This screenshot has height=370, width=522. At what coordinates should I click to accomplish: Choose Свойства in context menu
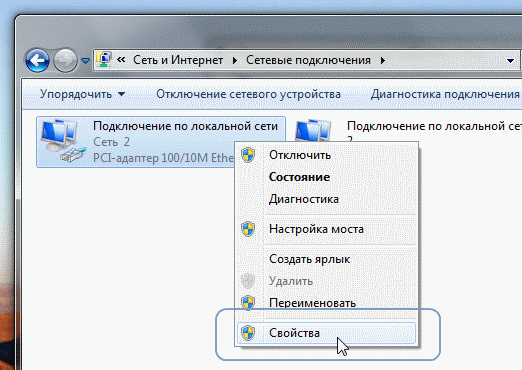(326, 333)
